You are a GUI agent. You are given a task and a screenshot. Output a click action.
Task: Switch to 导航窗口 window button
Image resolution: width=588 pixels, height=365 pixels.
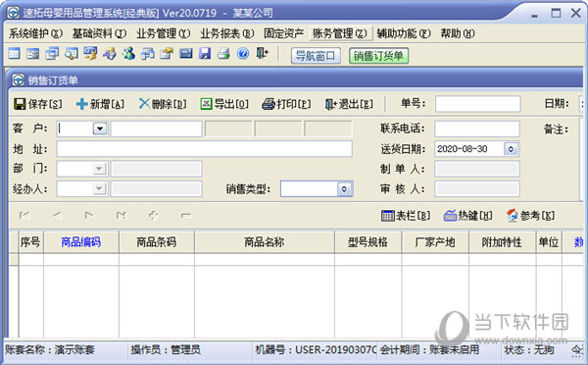(x=316, y=56)
